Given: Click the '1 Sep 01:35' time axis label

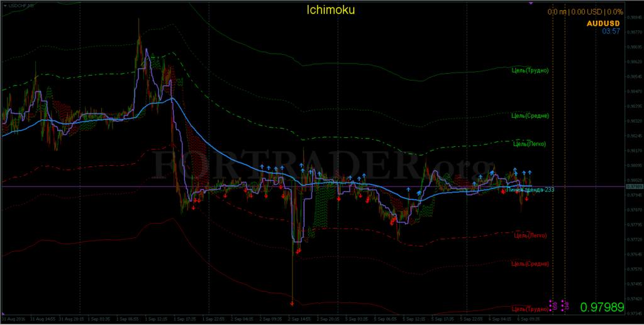Looking at the screenshot, I should click(97, 319).
